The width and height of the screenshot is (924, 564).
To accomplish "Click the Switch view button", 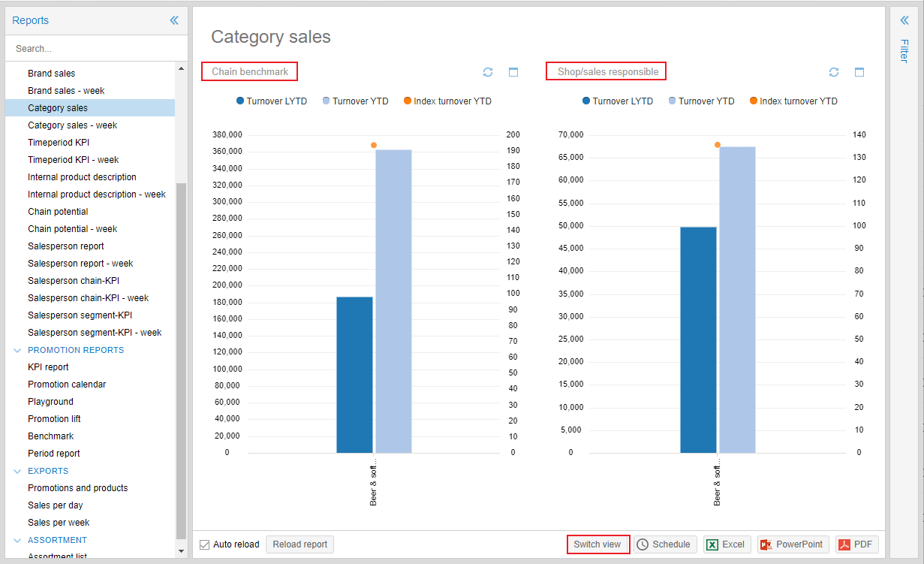I will [597, 544].
